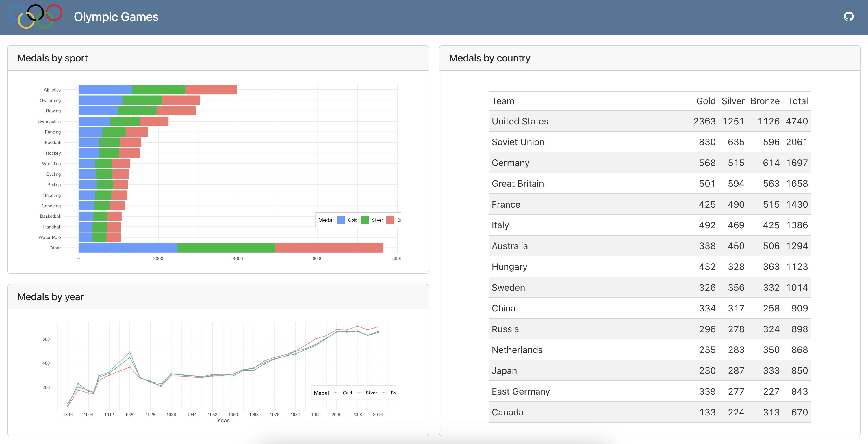Open the GitHub repository link
Screen dimensions: 868x444
(849, 16)
